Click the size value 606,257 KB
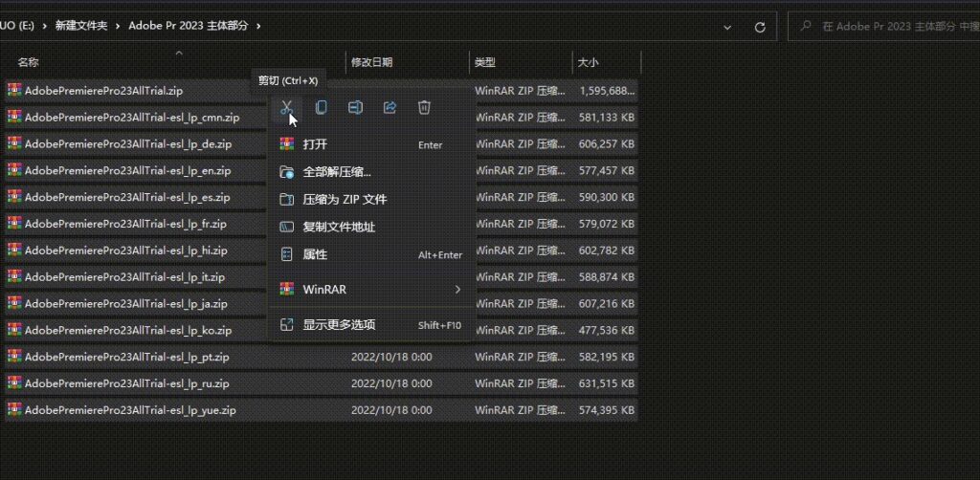The height and width of the screenshot is (480, 980). coord(606,143)
